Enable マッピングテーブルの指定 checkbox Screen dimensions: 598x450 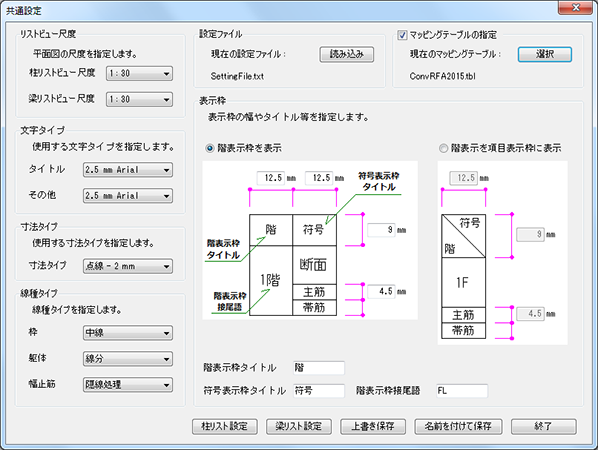point(402,35)
